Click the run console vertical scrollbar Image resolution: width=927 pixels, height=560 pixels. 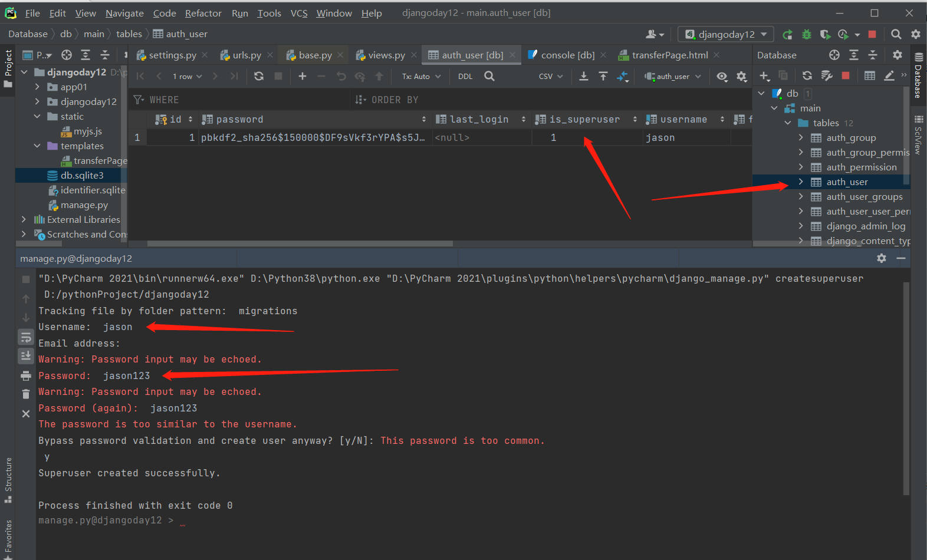pos(906,388)
